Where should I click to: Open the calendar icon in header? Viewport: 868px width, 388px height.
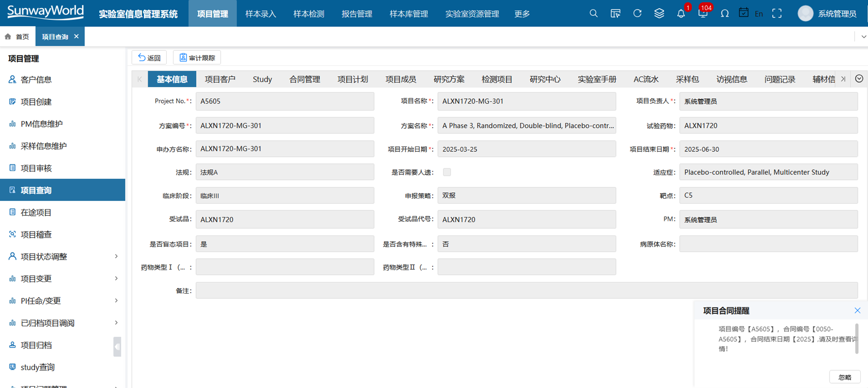743,13
